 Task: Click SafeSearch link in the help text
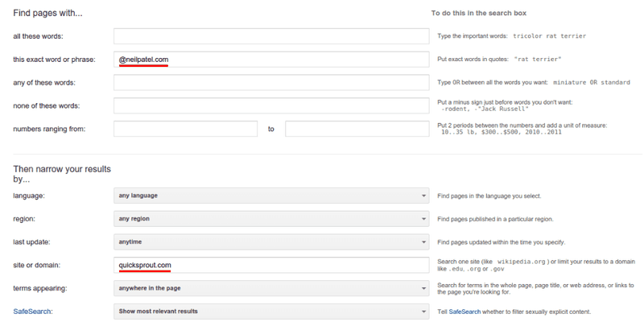464,312
